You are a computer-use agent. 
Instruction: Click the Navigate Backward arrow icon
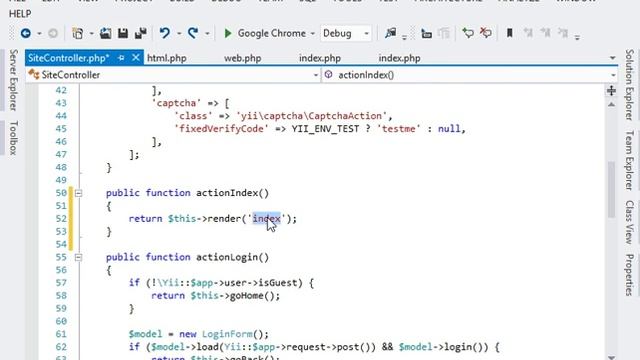(26, 33)
